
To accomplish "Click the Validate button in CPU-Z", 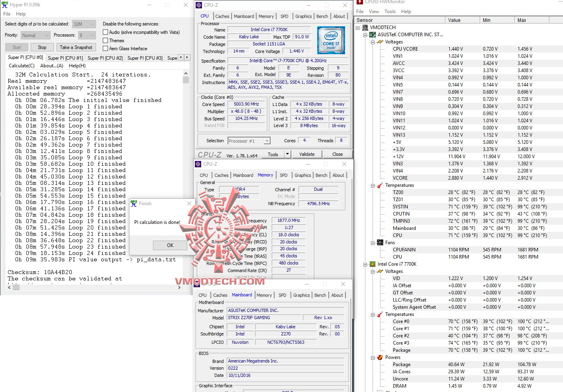I will coord(307,154).
